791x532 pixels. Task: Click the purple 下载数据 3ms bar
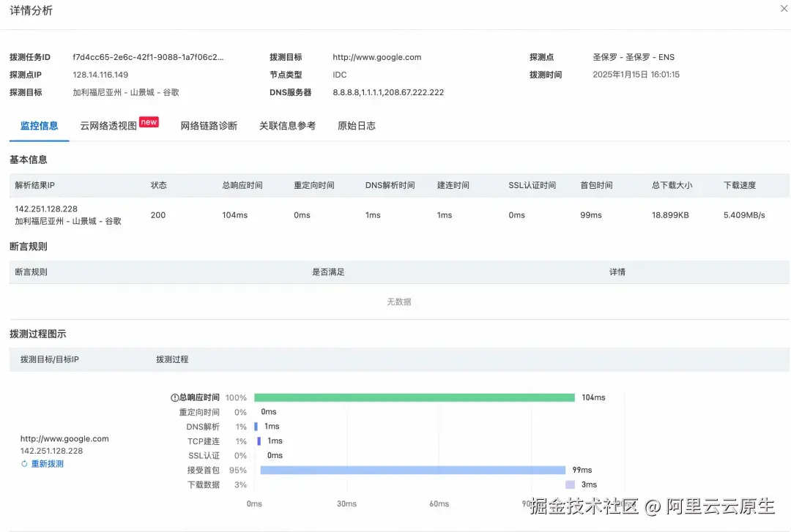[x=570, y=484]
